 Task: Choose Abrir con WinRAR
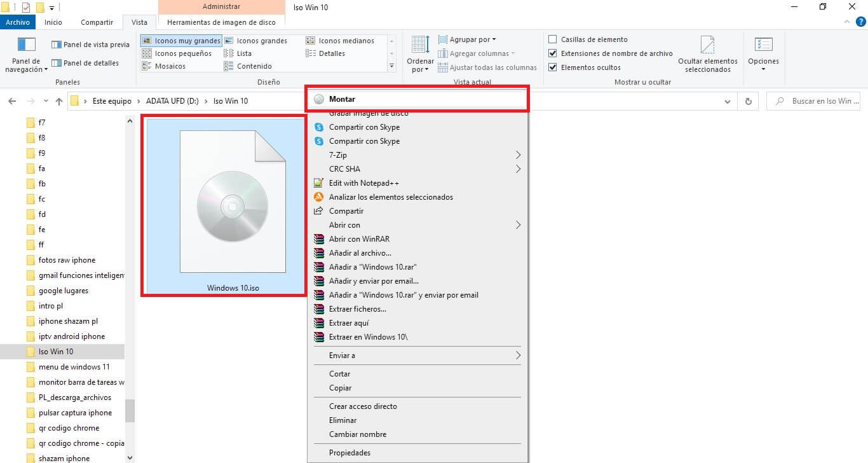tap(417, 239)
